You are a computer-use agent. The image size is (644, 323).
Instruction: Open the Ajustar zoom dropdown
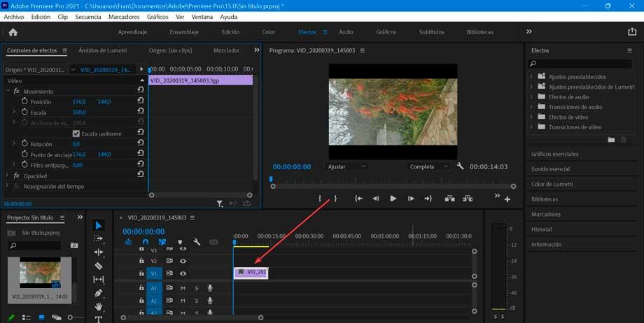(x=346, y=166)
